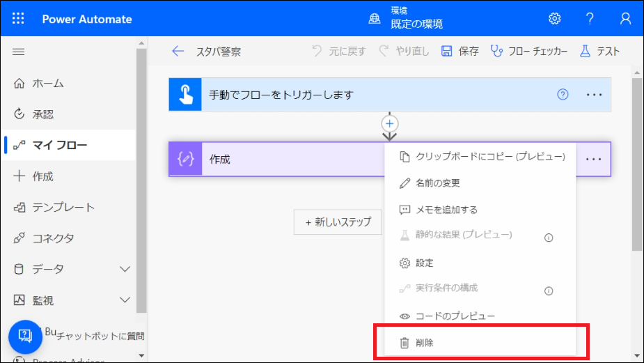Choose コードのプレビュー from the menu

coord(480,316)
